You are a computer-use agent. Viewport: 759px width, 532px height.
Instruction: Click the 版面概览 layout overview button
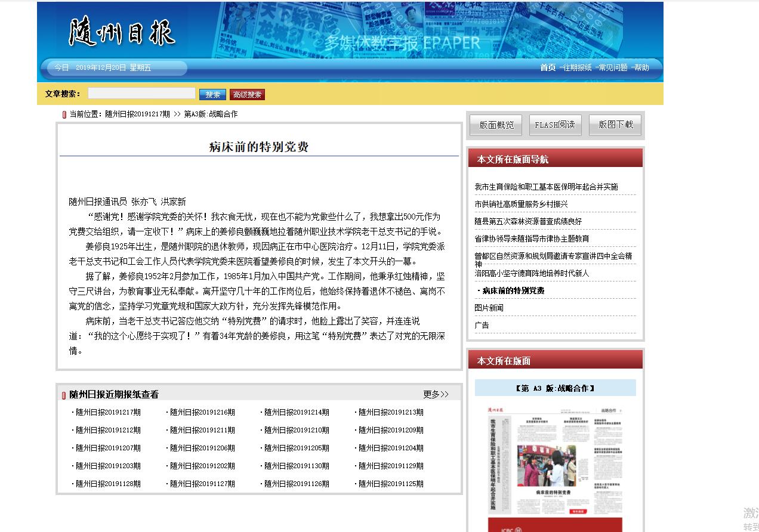click(496, 125)
